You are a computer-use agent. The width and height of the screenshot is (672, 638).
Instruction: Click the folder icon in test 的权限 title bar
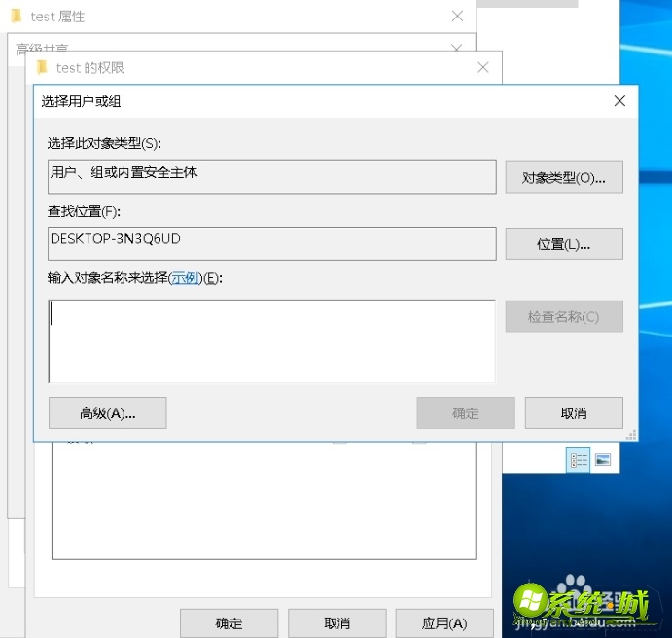pyautogui.click(x=42, y=67)
